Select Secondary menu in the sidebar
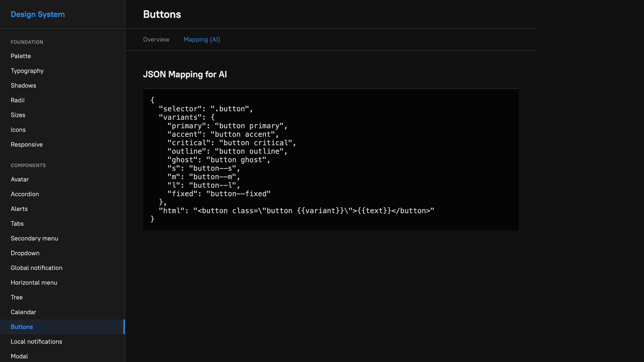The height and width of the screenshot is (362, 644). (62, 238)
